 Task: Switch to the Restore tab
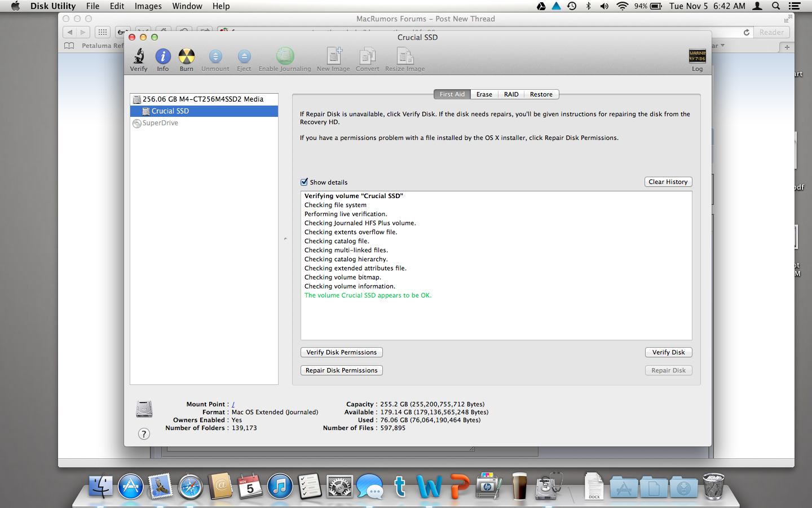coord(541,94)
